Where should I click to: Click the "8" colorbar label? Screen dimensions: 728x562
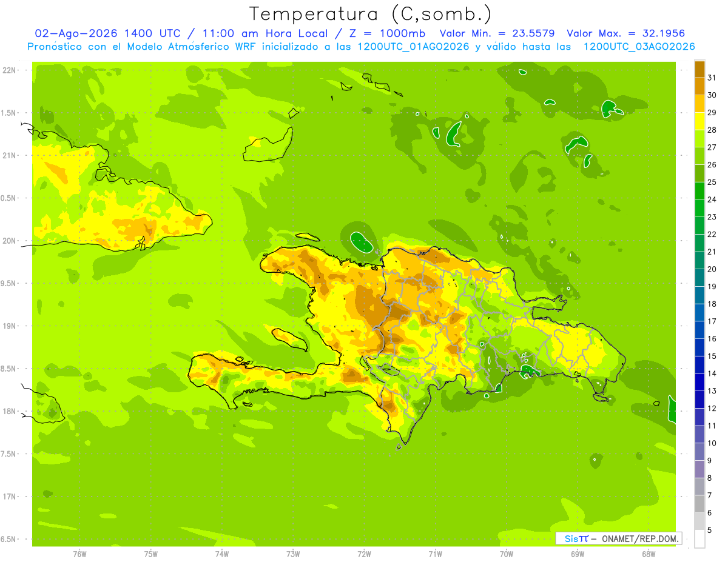pos(710,478)
